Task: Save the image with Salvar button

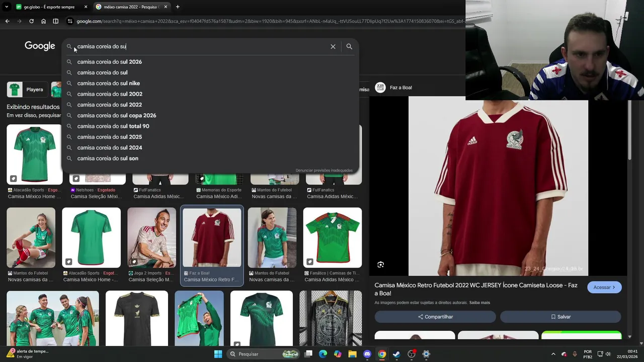Action: (560, 317)
